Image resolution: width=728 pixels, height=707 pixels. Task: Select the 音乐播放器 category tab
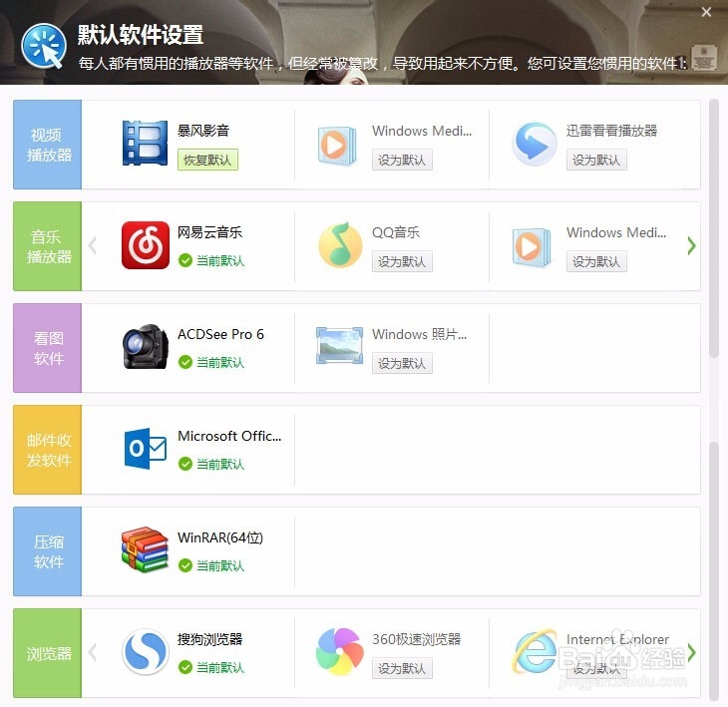[47, 246]
